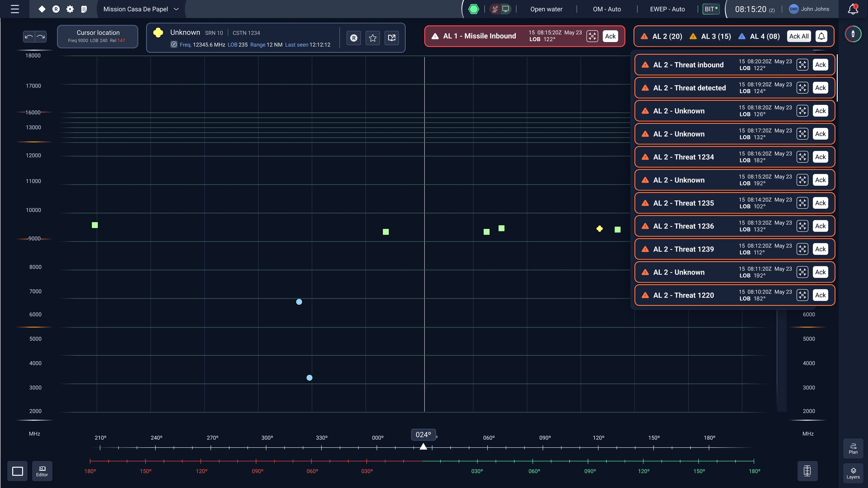Viewport: 868px width, 488px height.
Task: Click the undo arrow button
Action: point(29,36)
